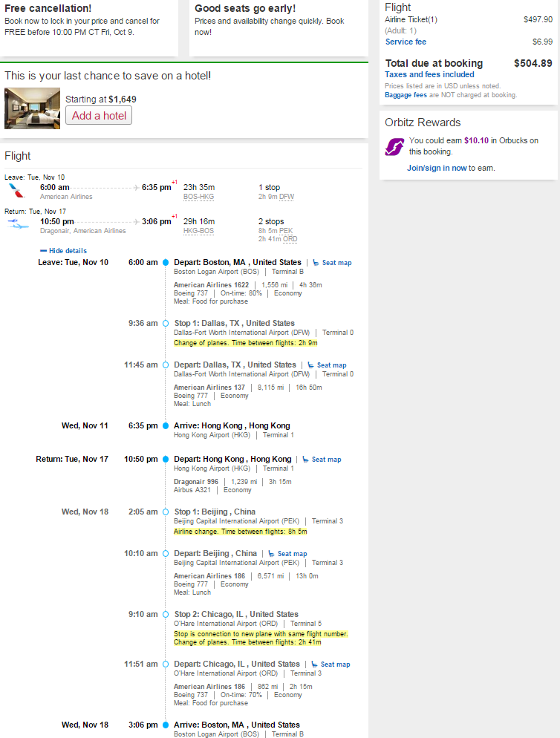
Task: Click highlighted Change of planes 2h 9m notice
Action: [x=245, y=343]
